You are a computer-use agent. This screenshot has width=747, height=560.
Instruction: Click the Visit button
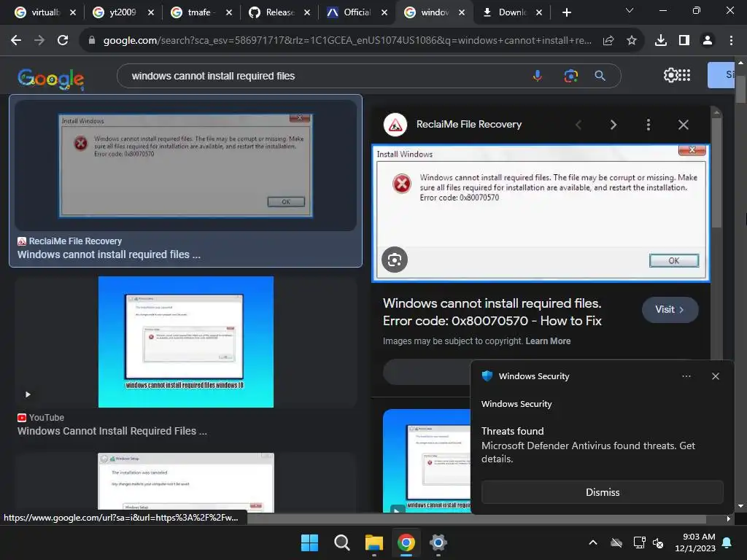(x=670, y=309)
